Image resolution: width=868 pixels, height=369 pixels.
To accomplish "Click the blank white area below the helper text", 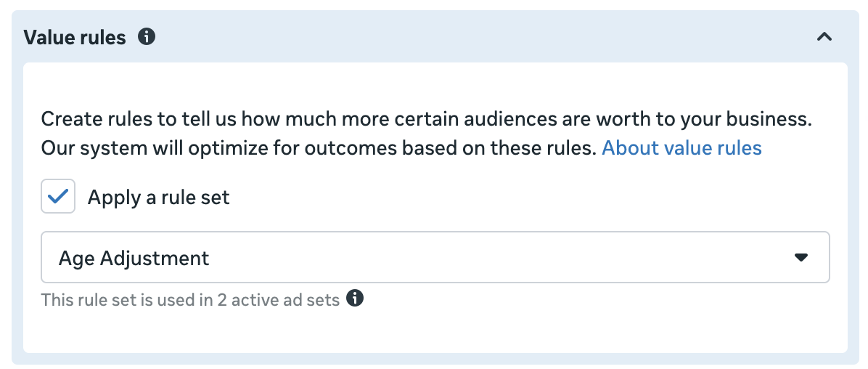I will 435,331.
